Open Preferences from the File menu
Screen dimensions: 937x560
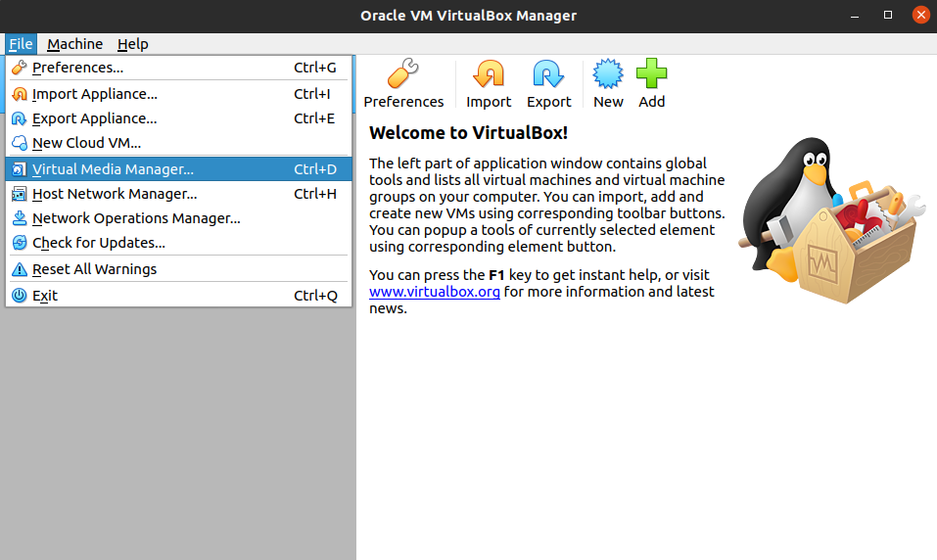(x=178, y=68)
